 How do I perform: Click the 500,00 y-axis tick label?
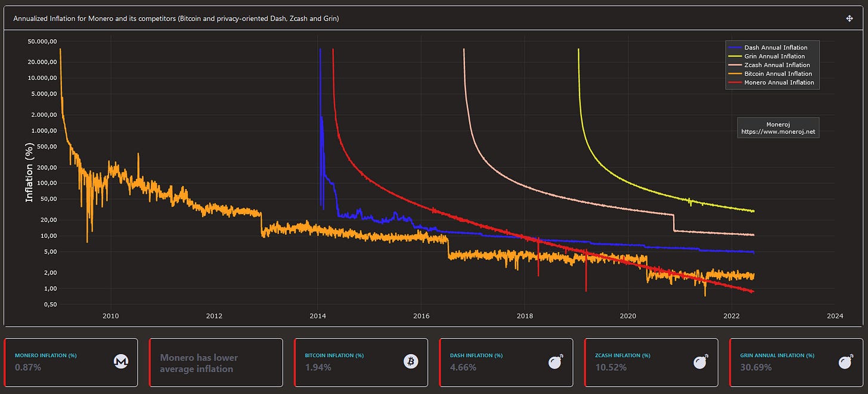click(47, 147)
